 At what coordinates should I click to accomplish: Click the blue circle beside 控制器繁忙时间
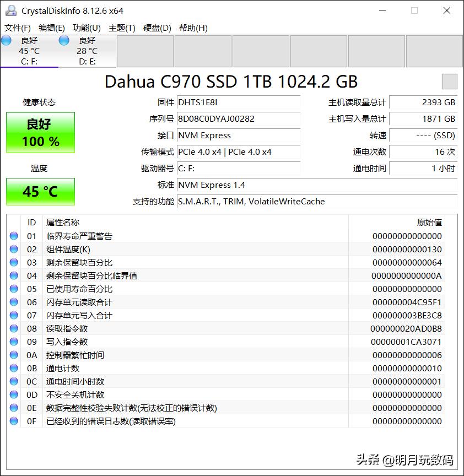[x=14, y=355]
